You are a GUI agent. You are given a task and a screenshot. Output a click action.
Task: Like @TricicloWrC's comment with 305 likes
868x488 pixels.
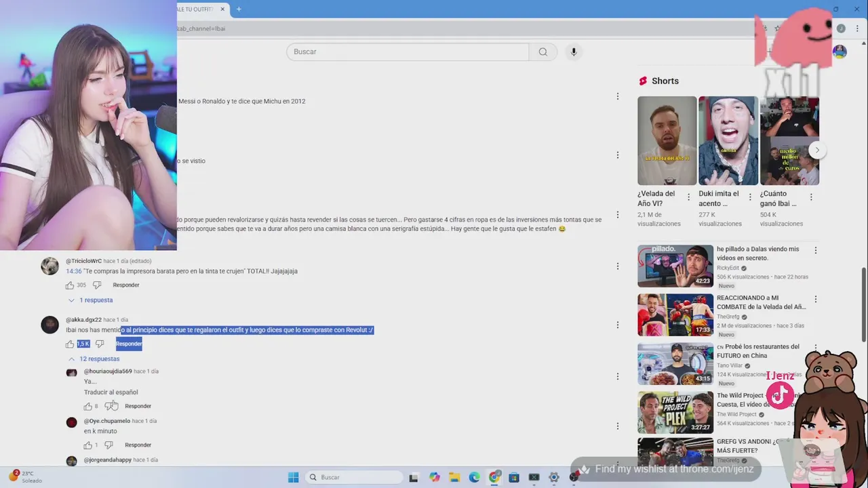70,285
